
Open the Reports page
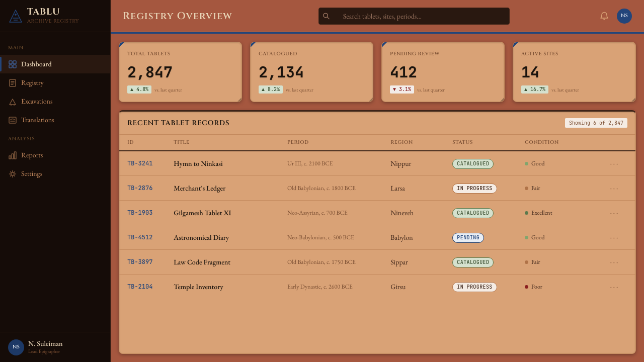click(55, 155)
